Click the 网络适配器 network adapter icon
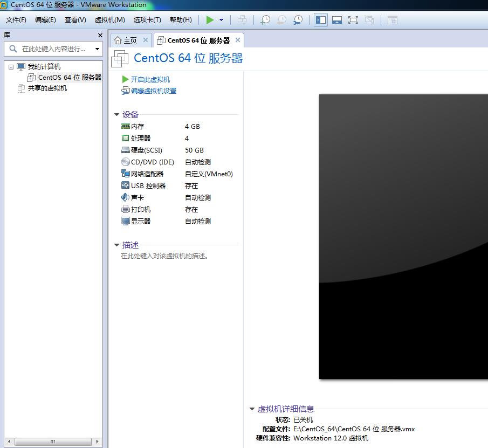 (126, 174)
